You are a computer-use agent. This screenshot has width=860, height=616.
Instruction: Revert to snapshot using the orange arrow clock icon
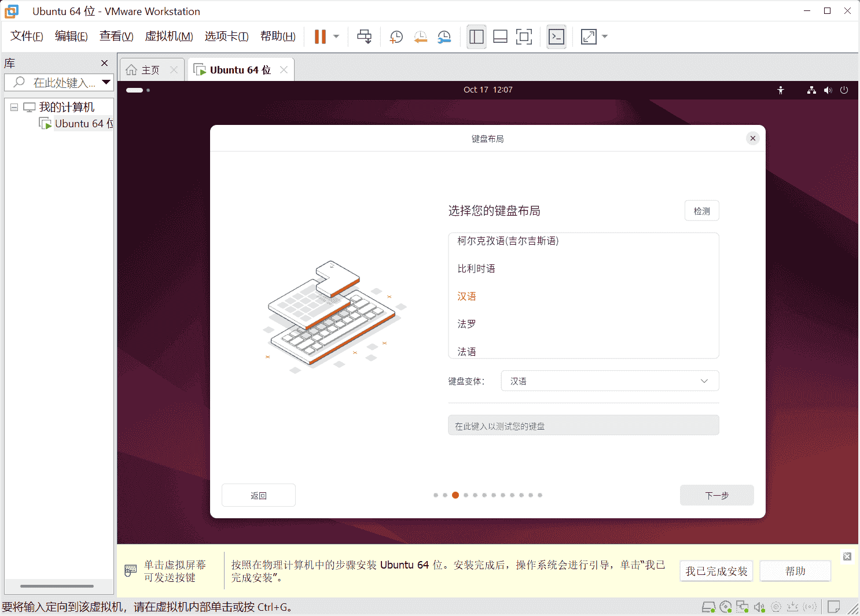click(421, 37)
